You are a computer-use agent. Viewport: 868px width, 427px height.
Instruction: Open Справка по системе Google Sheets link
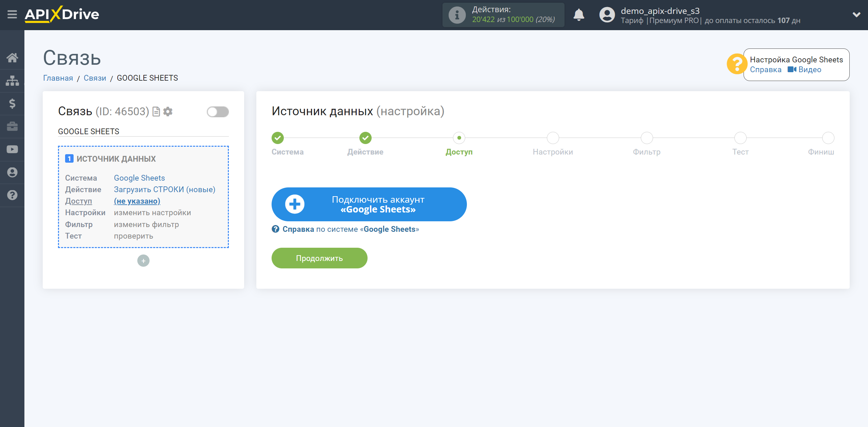tap(345, 229)
